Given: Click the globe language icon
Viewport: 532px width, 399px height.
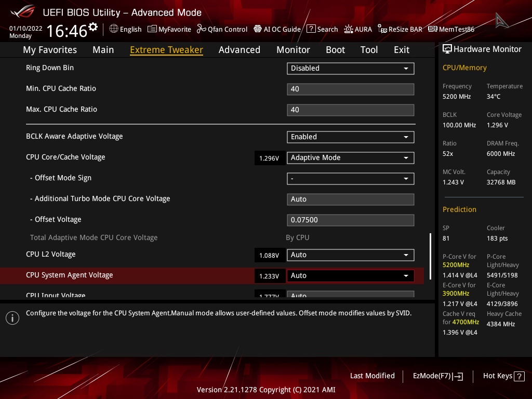Looking at the screenshot, I should (x=114, y=29).
